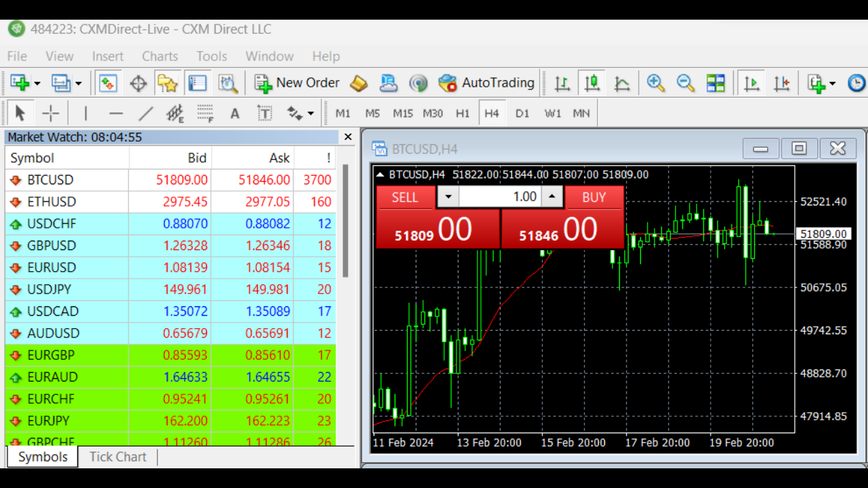The image size is (868, 488).
Task: Open the Help menu
Action: coord(326,56)
